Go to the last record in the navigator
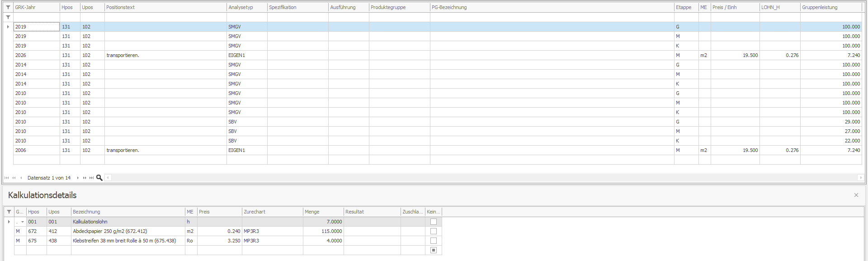 92,178
